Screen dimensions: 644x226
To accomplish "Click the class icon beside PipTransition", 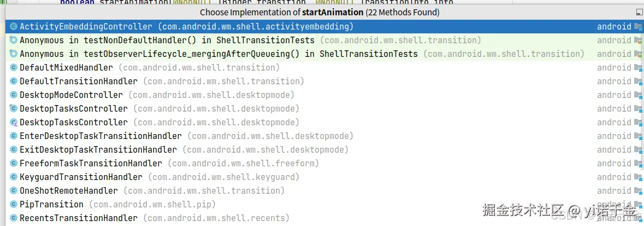I will pyautogui.click(x=14, y=204).
